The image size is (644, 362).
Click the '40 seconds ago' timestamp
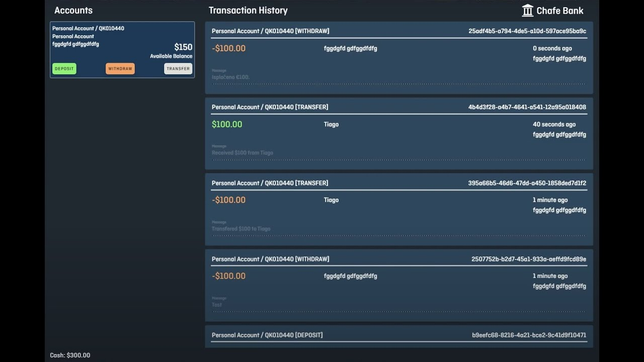tap(554, 125)
